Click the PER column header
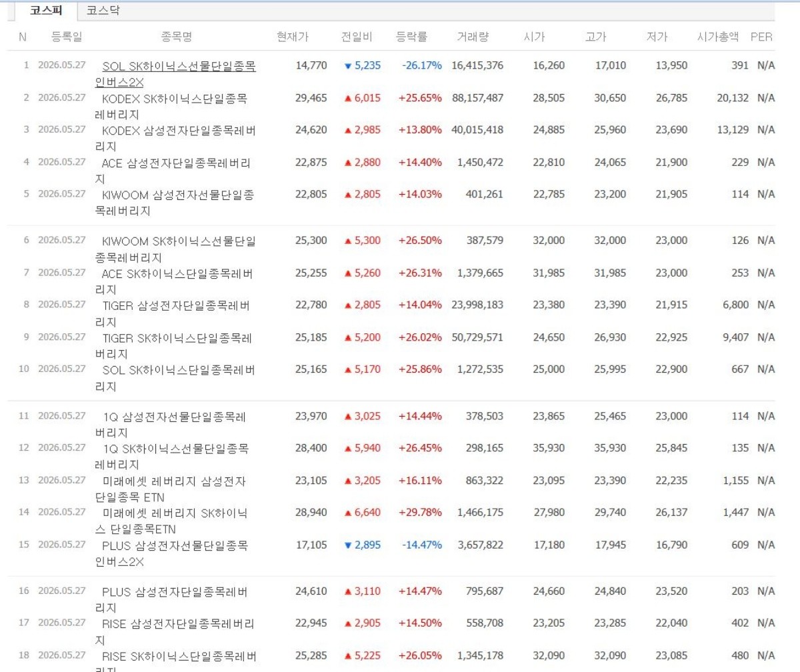This screenshot has width=800, height=672. pos(761,37)
